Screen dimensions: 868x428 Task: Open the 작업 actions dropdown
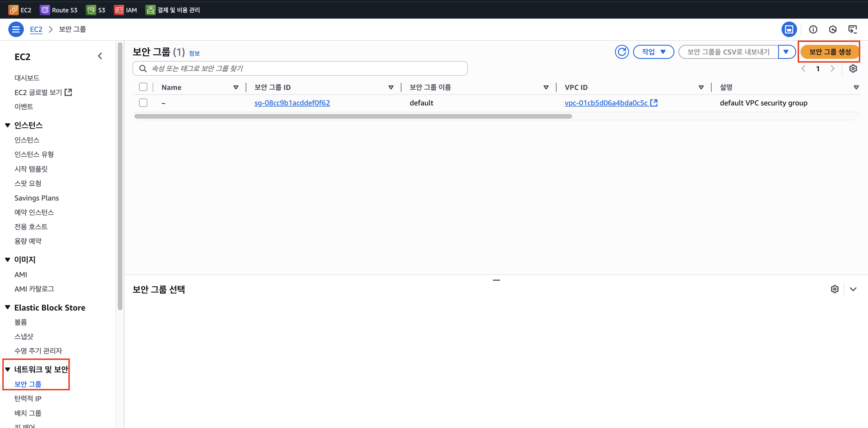[653, 52]
